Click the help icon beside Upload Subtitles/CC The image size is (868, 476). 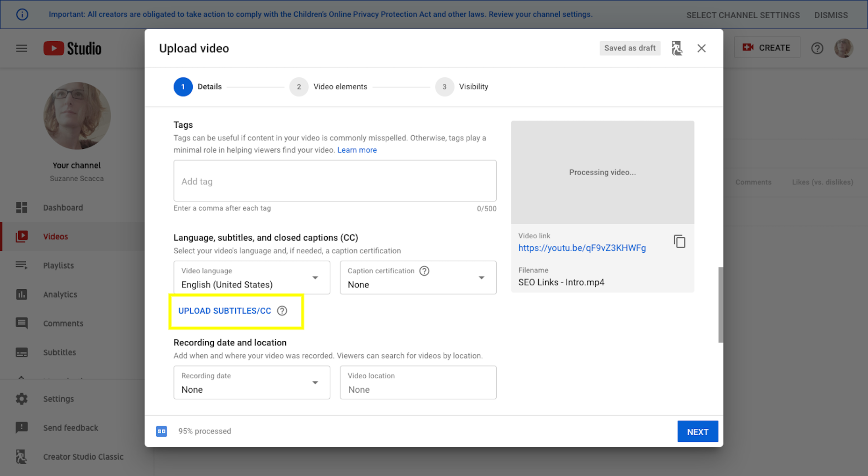coord(282,311)
